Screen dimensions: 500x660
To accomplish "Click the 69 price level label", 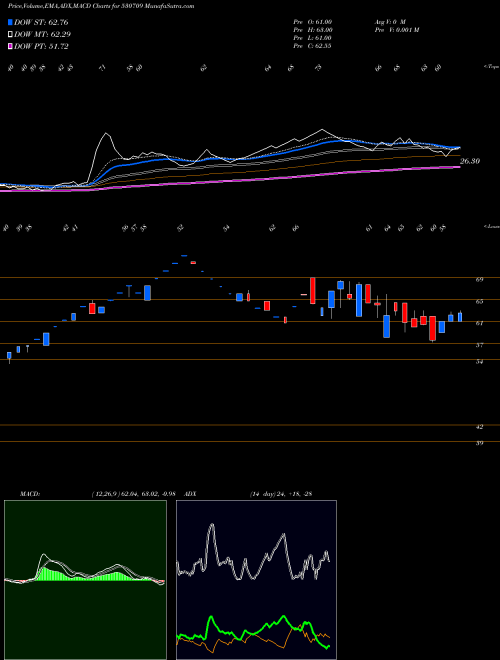I will click(x=479, y=279).
